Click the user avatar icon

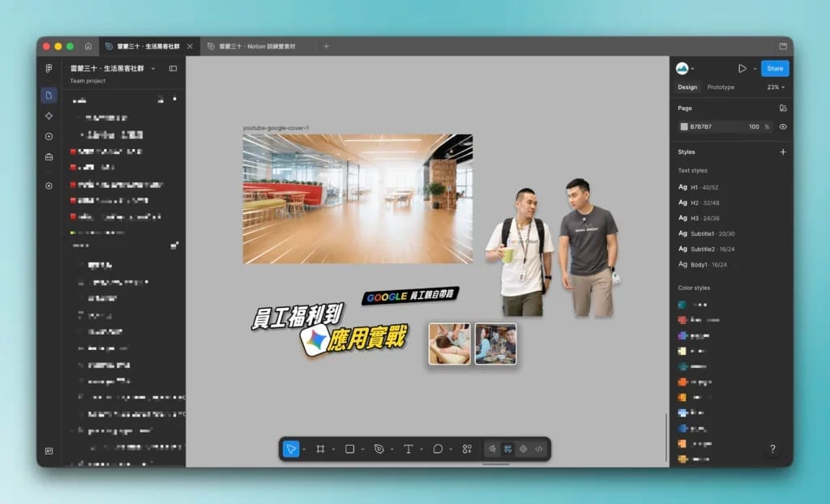click(682, 68)
